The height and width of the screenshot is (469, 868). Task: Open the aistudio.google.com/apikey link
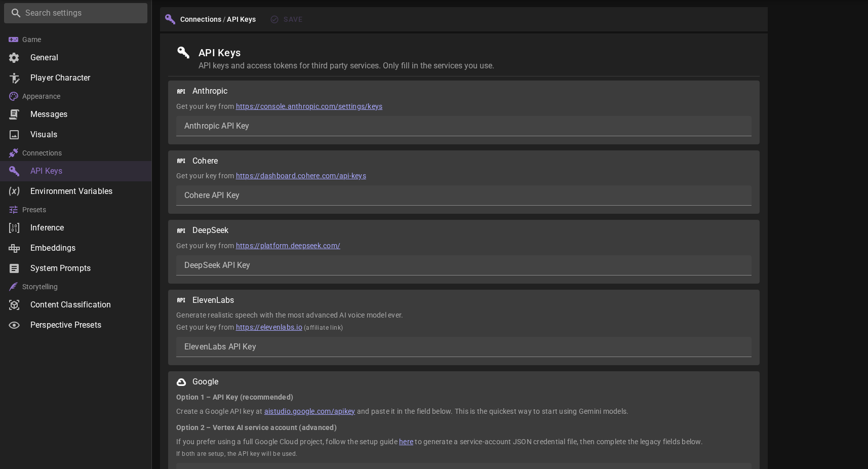309,411
